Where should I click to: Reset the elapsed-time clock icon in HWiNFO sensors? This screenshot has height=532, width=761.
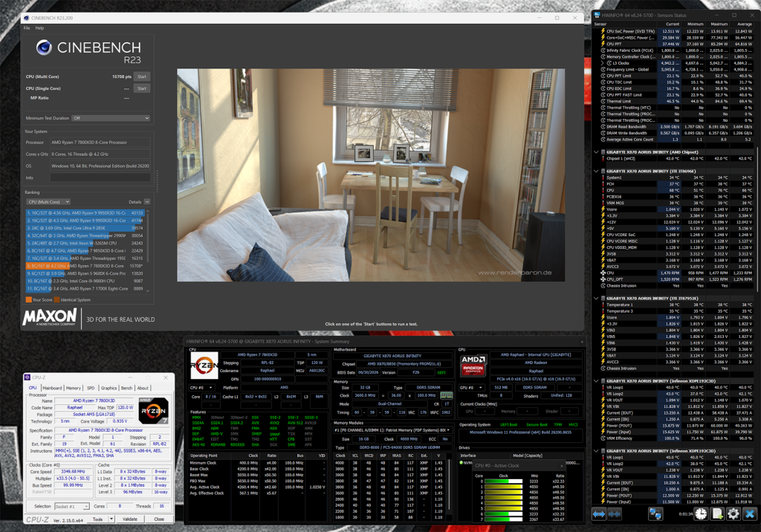[700, 514]
